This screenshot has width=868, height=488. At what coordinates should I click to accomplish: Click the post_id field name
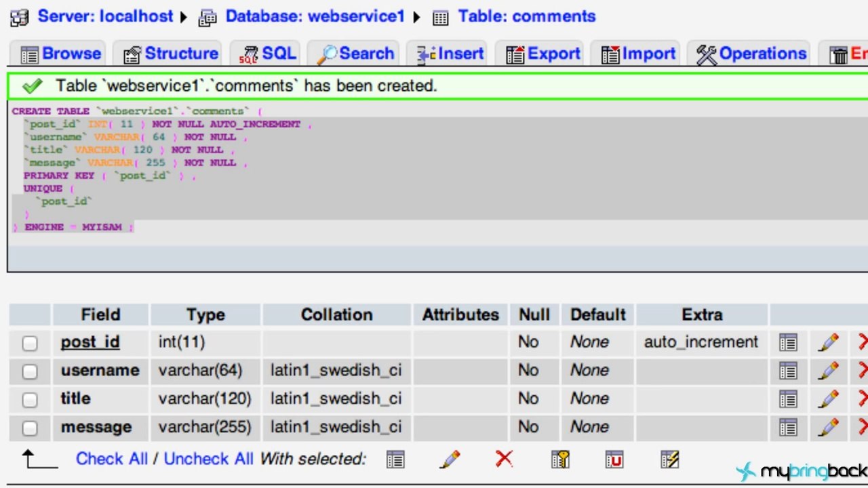click(90, 342)
